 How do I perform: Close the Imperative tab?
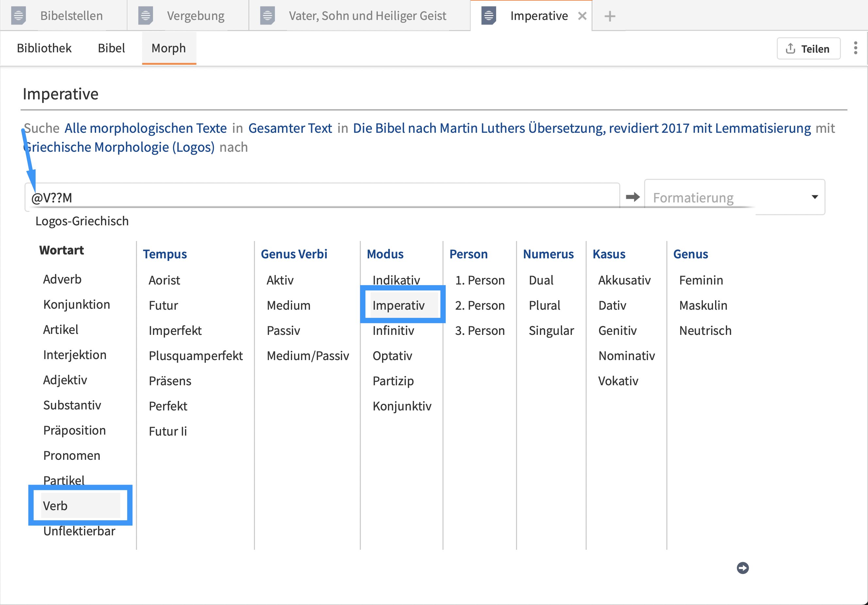coord(582,16)
